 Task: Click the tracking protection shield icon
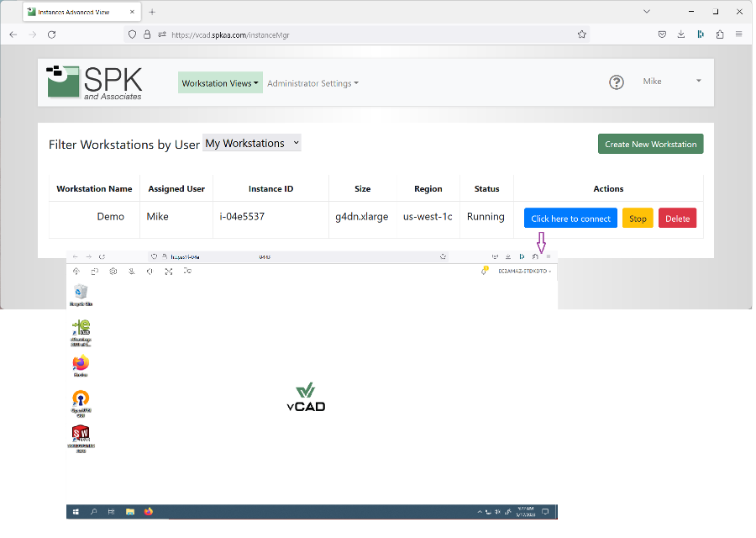point(132,34)
